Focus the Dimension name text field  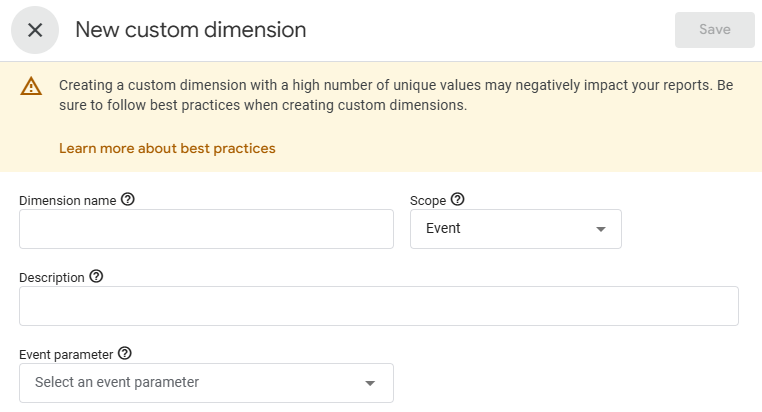coord(207,229)
